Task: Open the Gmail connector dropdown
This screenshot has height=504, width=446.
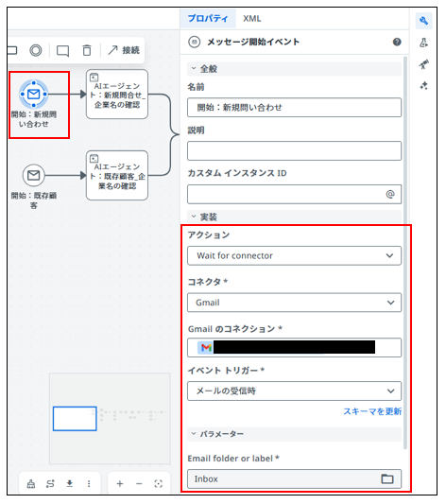Action: 294,303
